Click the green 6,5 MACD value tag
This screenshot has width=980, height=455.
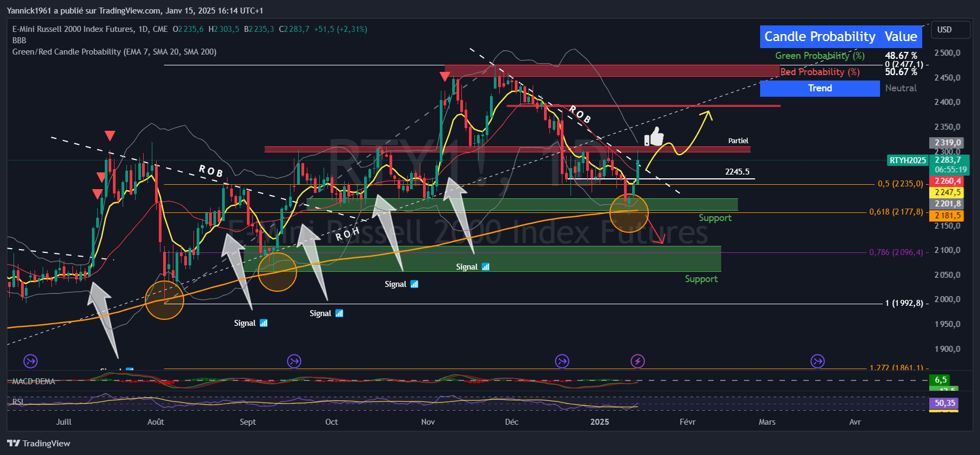point(941,380)
